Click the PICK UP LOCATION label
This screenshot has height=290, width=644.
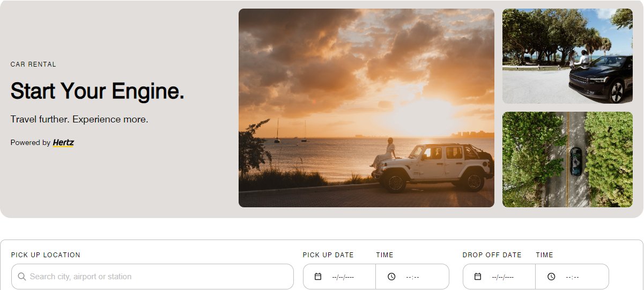(x=46, y=255)
